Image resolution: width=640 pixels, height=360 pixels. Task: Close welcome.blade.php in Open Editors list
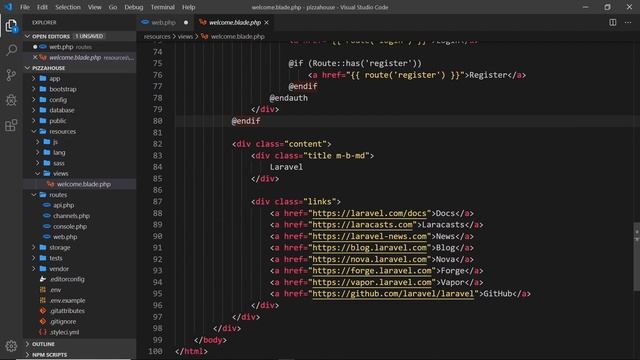coord(35,58)
